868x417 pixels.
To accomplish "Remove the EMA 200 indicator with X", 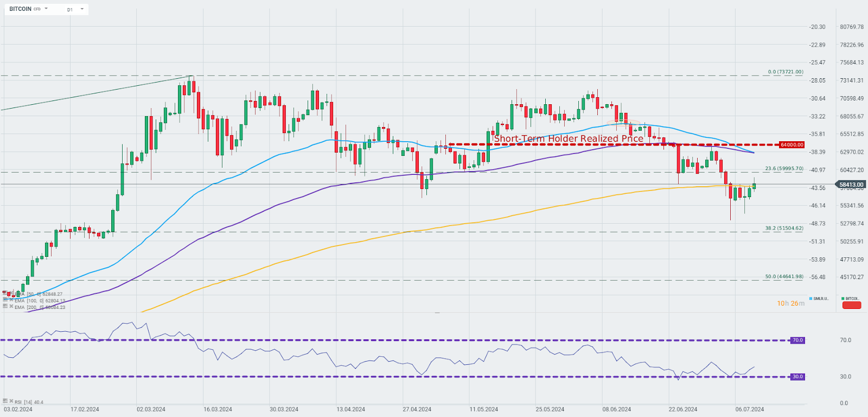I will [x=11, y=306].
